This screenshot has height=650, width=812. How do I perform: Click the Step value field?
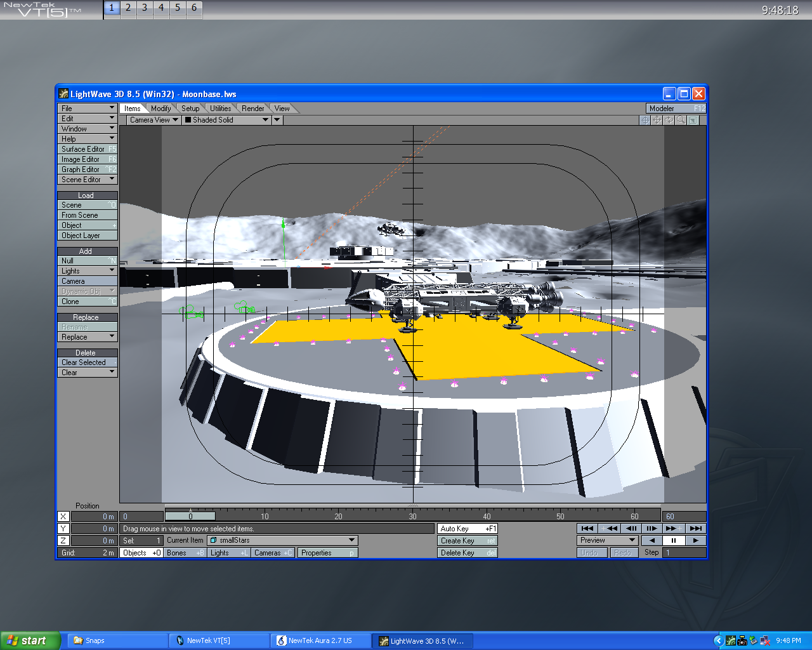[x=684, y=553]
